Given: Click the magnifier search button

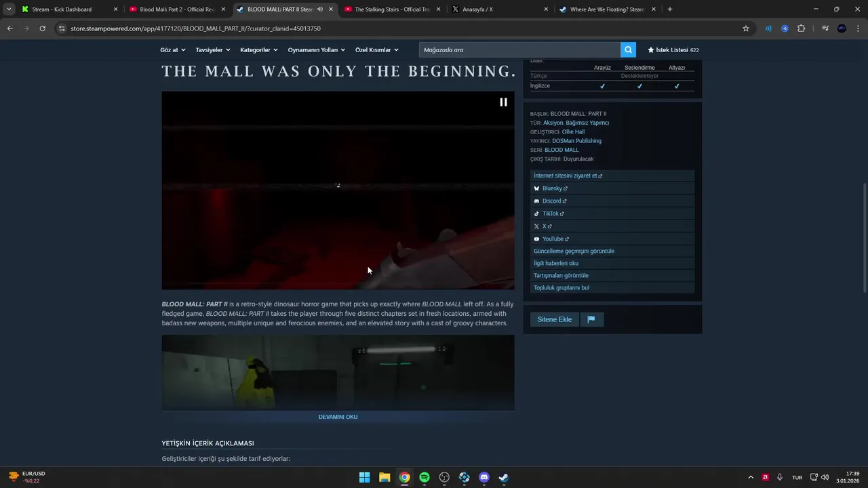Looking at the screenshot, I should point(628,49).
